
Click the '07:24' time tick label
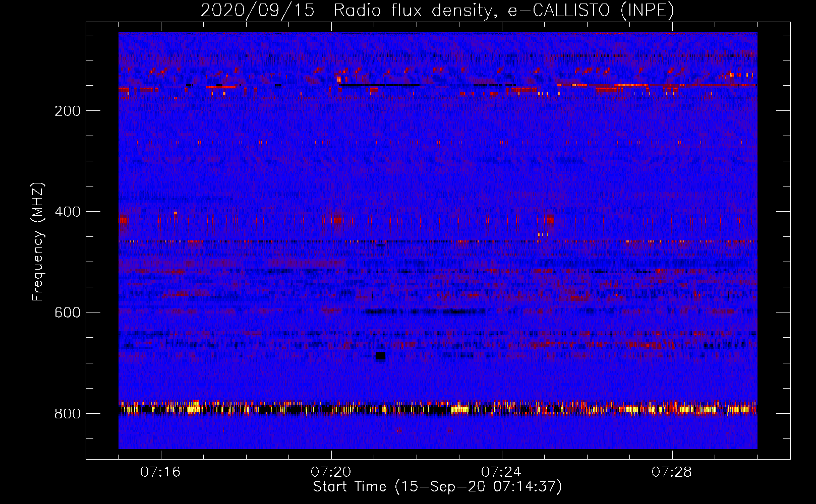[x=501, y=472]
